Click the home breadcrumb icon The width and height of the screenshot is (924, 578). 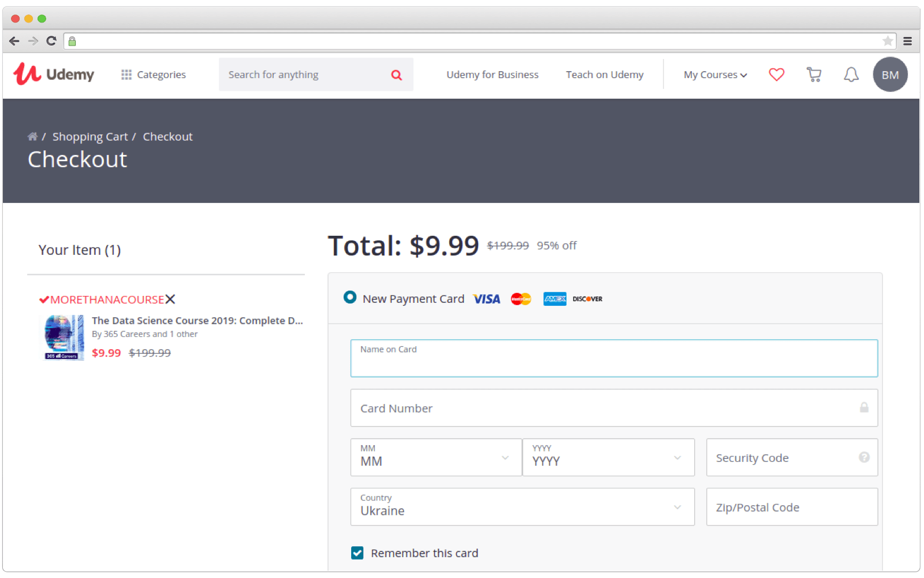32,136
